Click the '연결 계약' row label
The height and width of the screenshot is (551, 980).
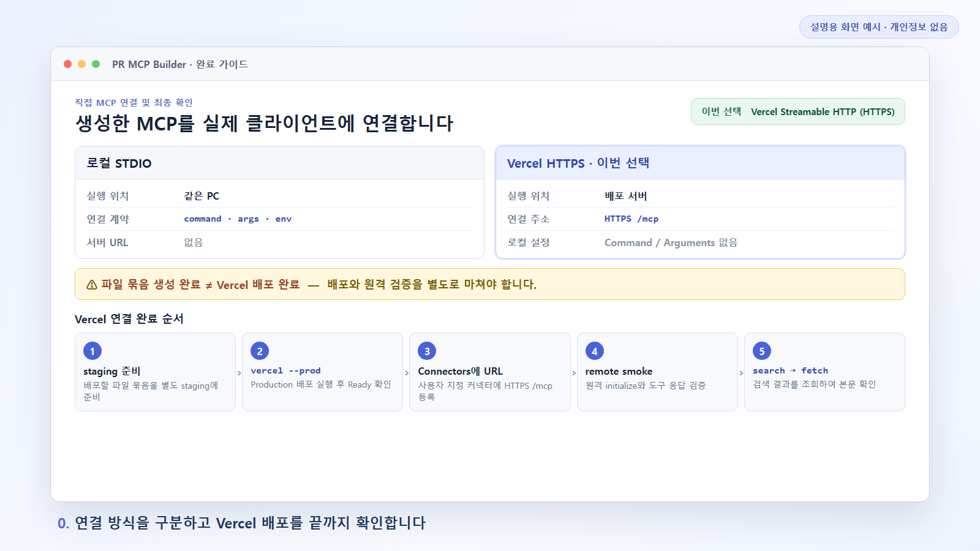click(108, 219)
